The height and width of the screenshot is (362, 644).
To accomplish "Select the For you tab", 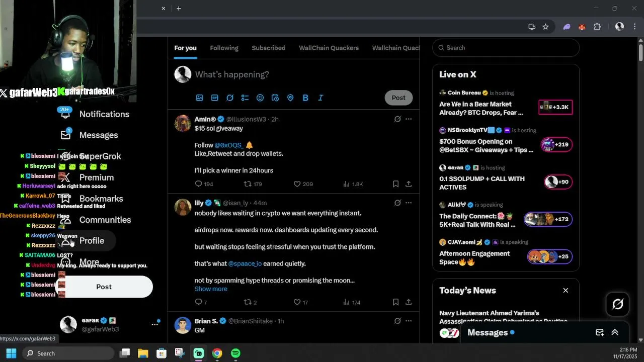I will tap(185, 48).
